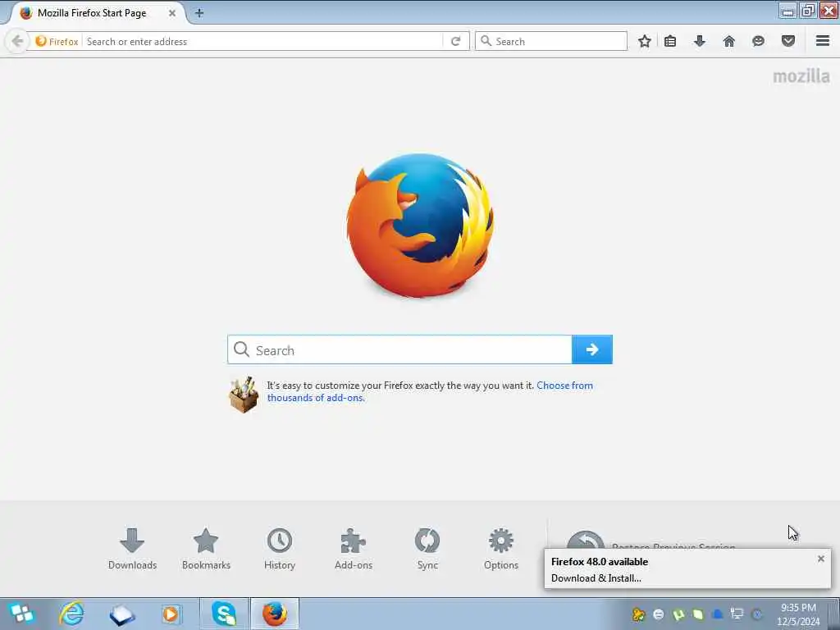Image resolution: width=840 pixels, height=630 pixels.
Task: Open Downloads from the start page shortcuts
Action: click(132, 549)
